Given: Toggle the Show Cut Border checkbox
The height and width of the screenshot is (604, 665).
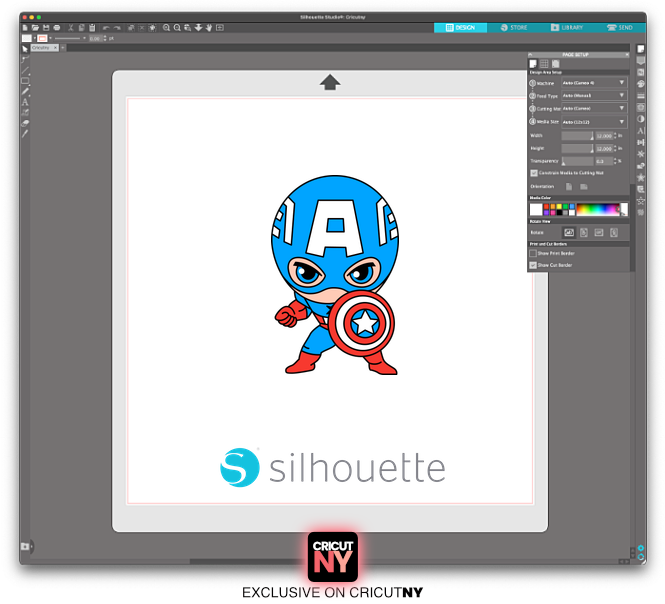Looking at the screenshot, I should 533,265.
